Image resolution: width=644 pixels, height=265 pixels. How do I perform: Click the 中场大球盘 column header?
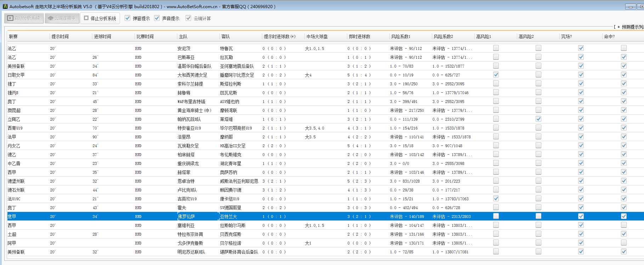point(317,36)
